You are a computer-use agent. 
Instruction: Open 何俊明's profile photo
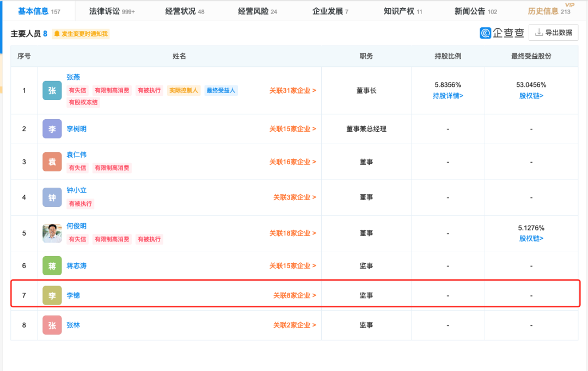pyautogui.click(x=52, y=233)
